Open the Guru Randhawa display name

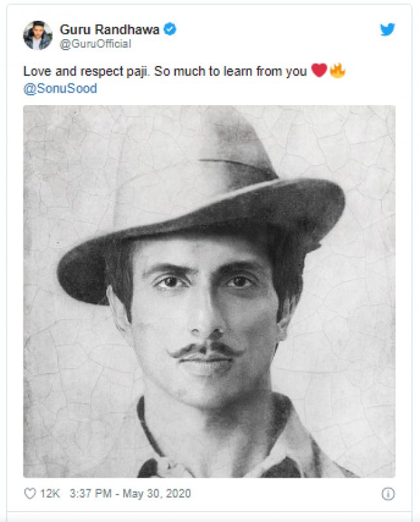click(x=110, y=29)
